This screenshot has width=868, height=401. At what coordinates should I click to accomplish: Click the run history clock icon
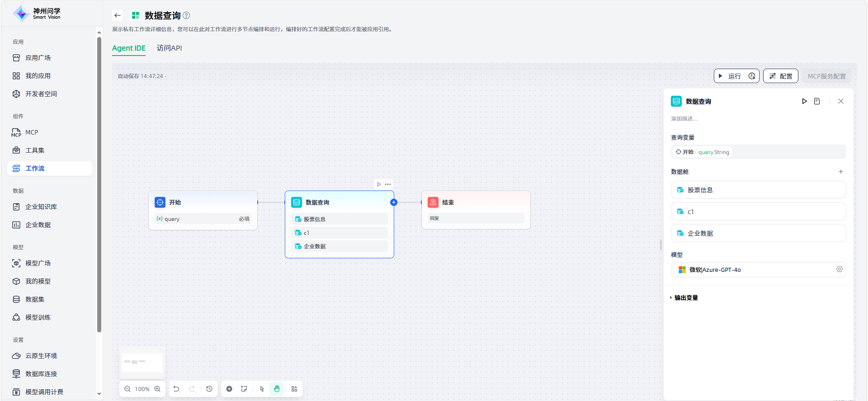point(752,76)
